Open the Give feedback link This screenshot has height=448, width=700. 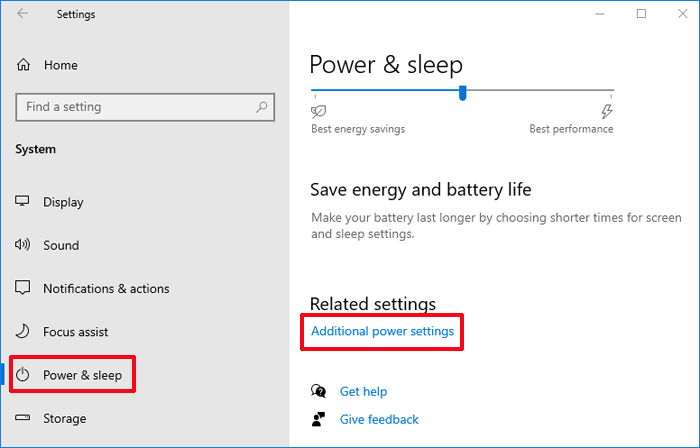(x=379, y=419)
